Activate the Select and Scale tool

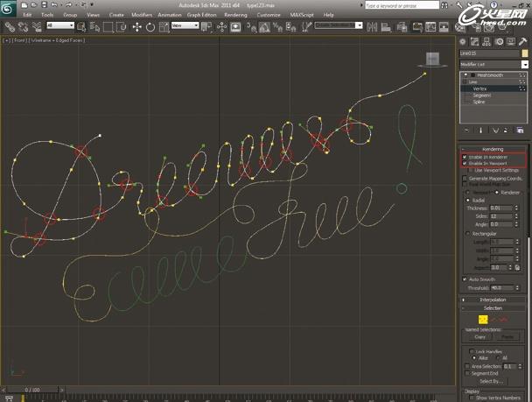(x=164, y=26)
